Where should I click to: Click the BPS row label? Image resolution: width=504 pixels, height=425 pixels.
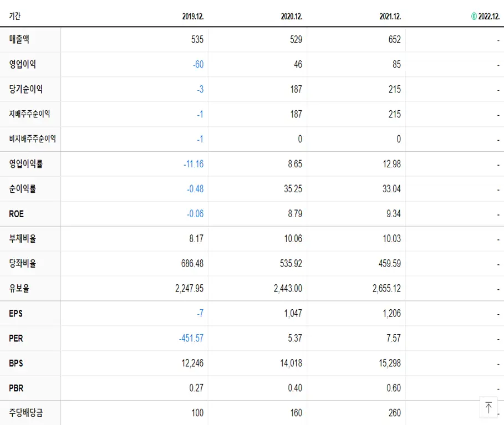point(16,363)
